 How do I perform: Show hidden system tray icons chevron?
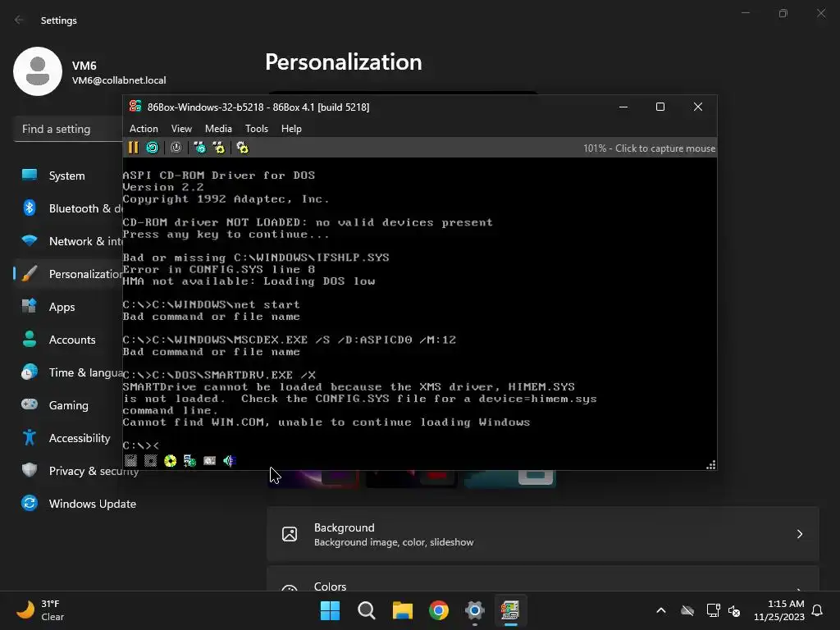pos(661,610)
